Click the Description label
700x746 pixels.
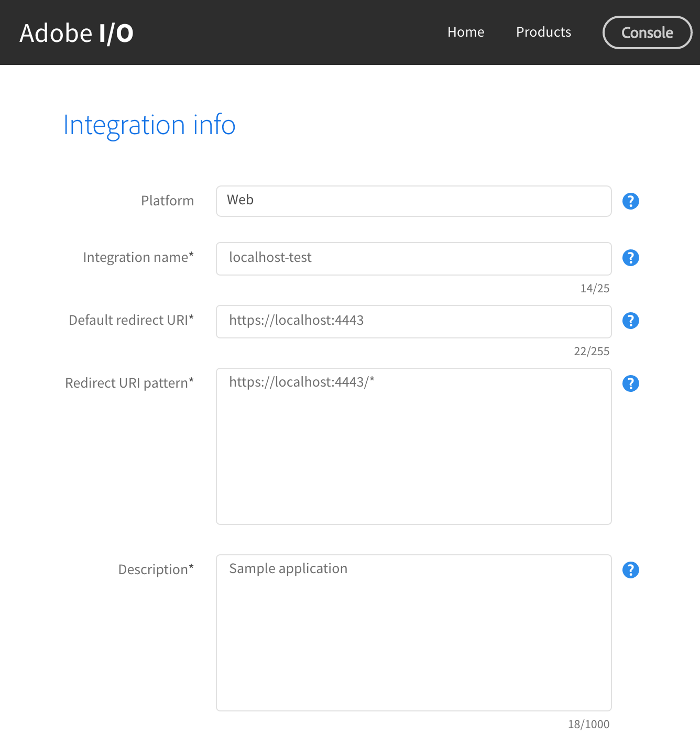156,570
